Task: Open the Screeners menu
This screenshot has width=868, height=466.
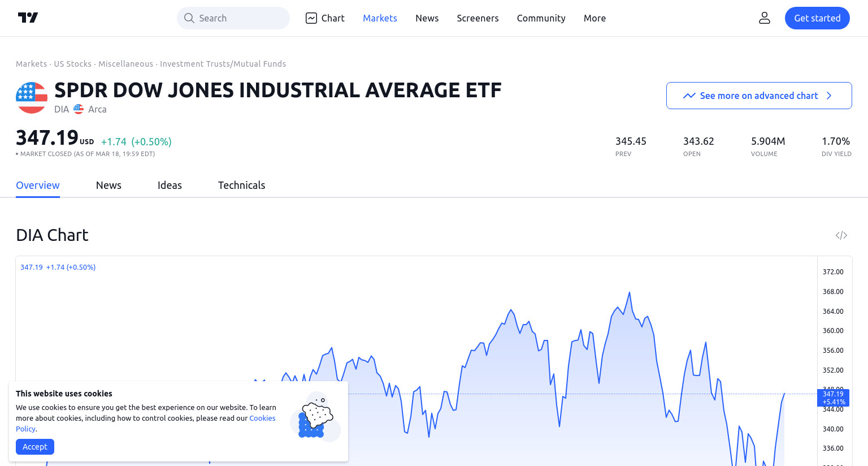Action: [x=478, y=18]
